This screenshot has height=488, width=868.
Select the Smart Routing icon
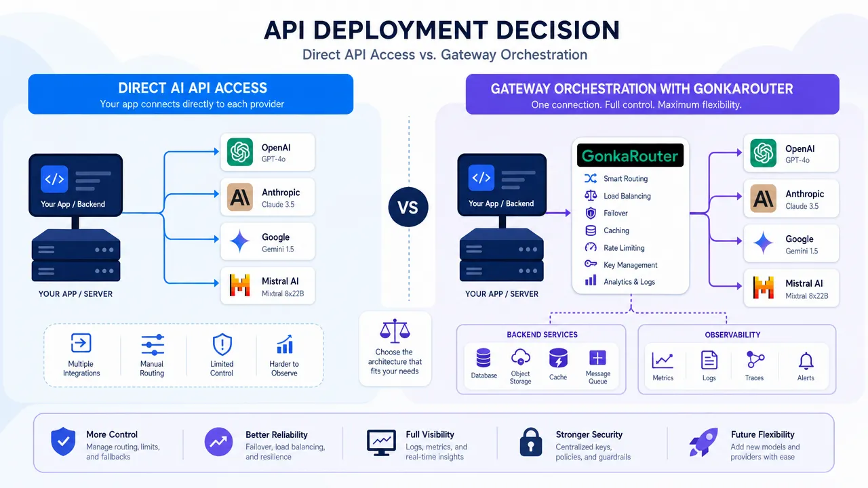(591, 178)
